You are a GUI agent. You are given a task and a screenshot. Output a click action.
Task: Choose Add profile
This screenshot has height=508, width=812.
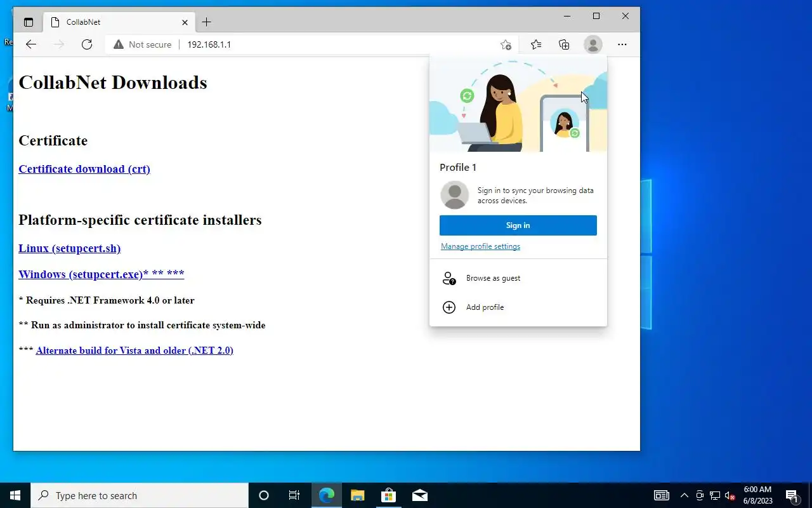(518, 307)
